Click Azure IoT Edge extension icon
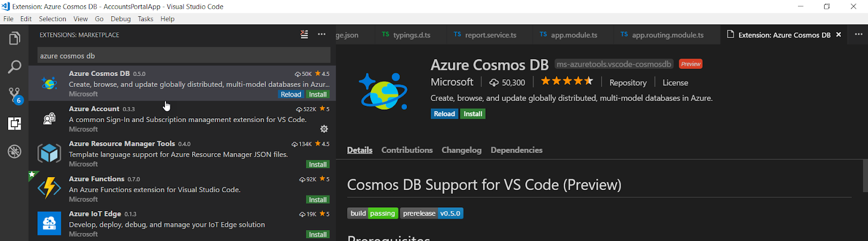Image resolution: width=868 pixels, height=241 pixels. (49, 224)
